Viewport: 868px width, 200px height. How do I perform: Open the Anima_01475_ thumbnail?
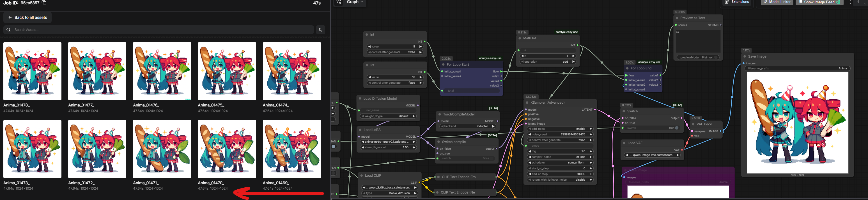pyautogui.click(x=227, y=71)
